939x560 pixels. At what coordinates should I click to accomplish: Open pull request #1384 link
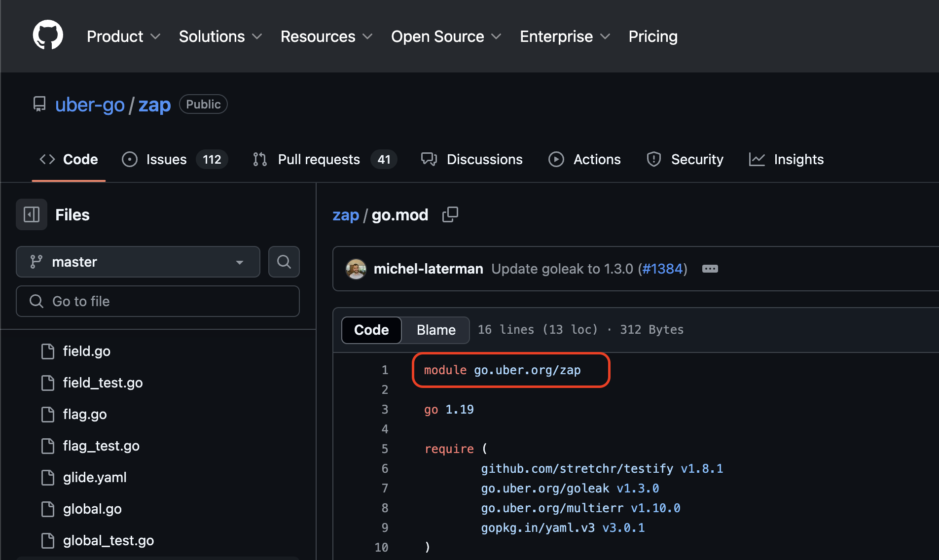click(x=662, y=269)
